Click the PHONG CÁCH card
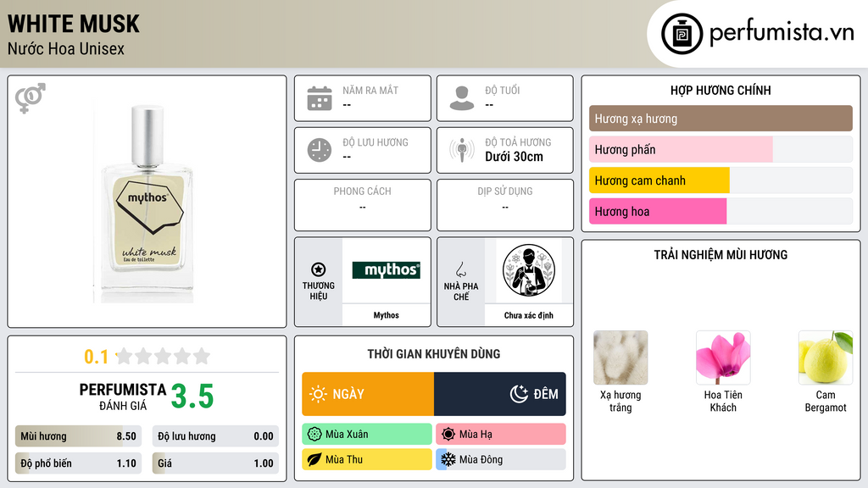Image resolution: width=868 pixels, height=488 pixels. click(x=363, y=205)
